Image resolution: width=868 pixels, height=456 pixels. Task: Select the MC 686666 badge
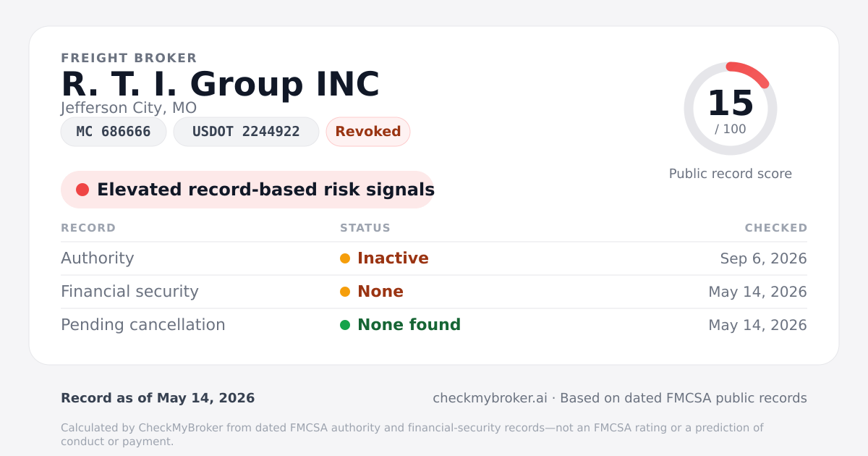tap(114, 132)
